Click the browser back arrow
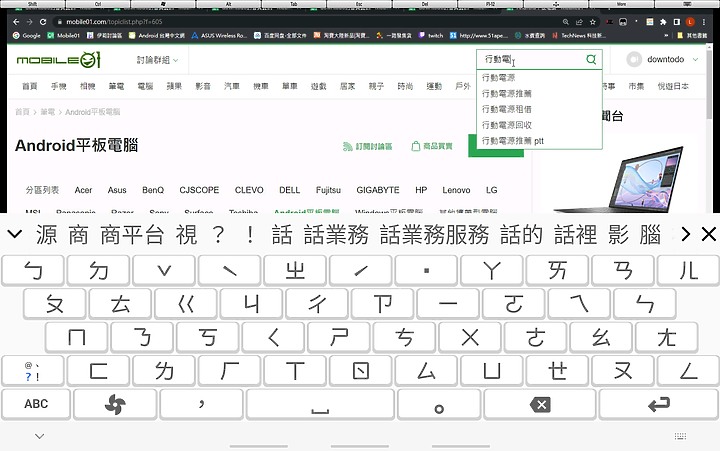This screenshot has width=720, height=451. click(16, 22)
